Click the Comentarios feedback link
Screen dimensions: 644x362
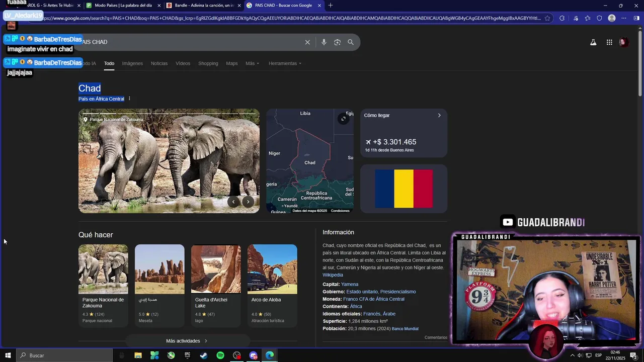click(x=436, y=337)
